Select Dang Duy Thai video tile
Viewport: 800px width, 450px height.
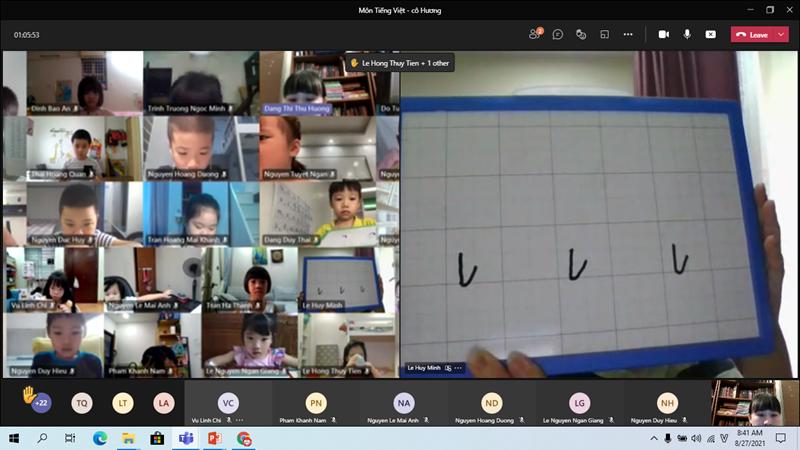click(x=318, y=214)
